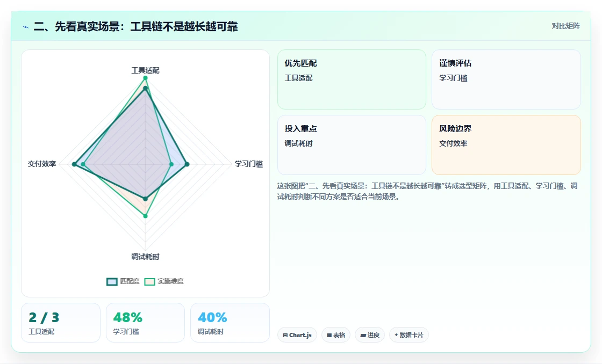
Task: Click the 调试耗时 axis label on radar chart
Action: (x=145, y=257)
